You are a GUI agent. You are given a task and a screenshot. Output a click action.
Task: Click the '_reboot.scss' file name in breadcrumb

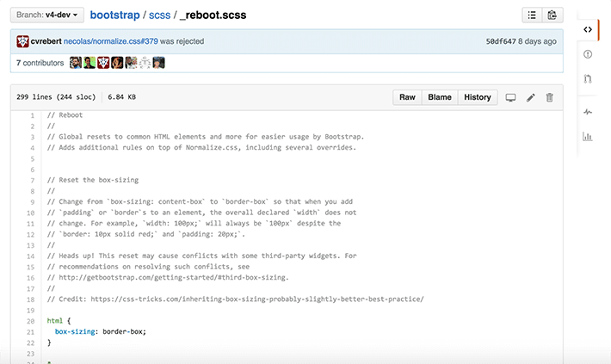coord(213,15)
